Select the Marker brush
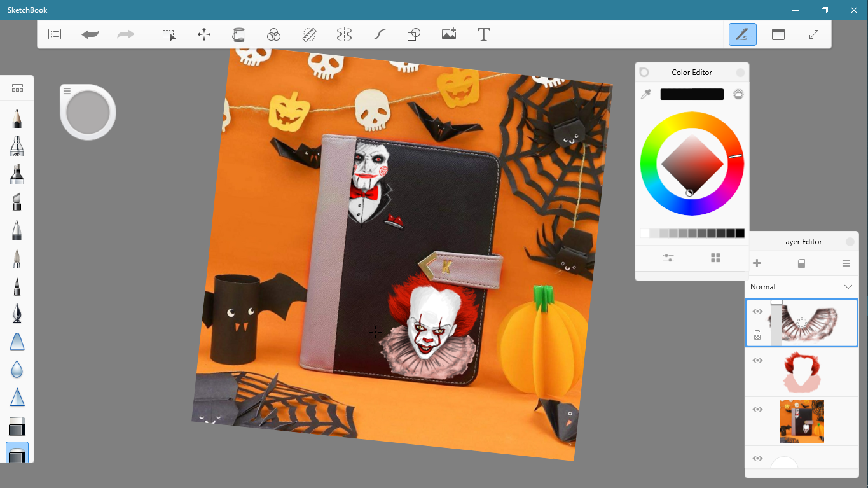Image resolution: width=868 pixels, height=488 pixels. pos(17,174)
